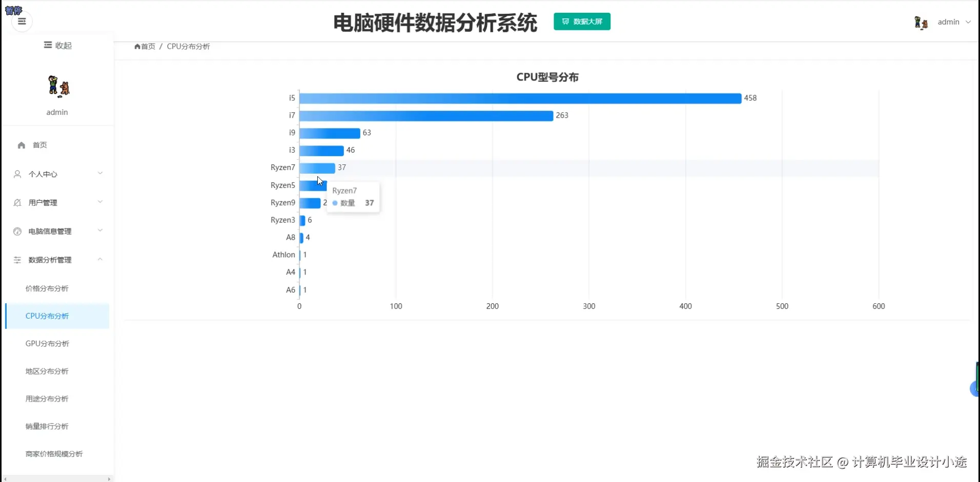Click the chart icon beside 数据分析管理
This screenshot has height=482, width=980.
pyautogui.click(x=17, y=260)
